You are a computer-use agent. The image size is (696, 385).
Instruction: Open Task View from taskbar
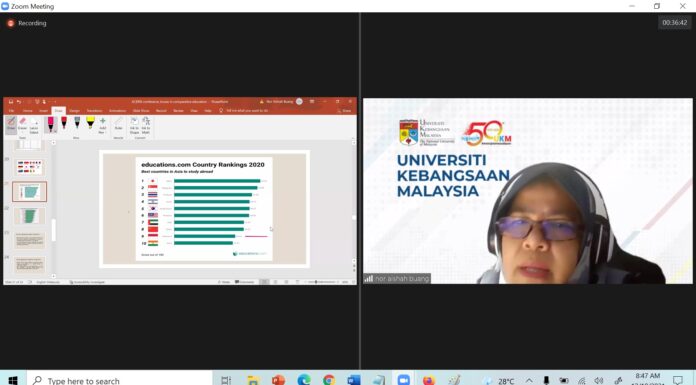[x=226, y=380]
